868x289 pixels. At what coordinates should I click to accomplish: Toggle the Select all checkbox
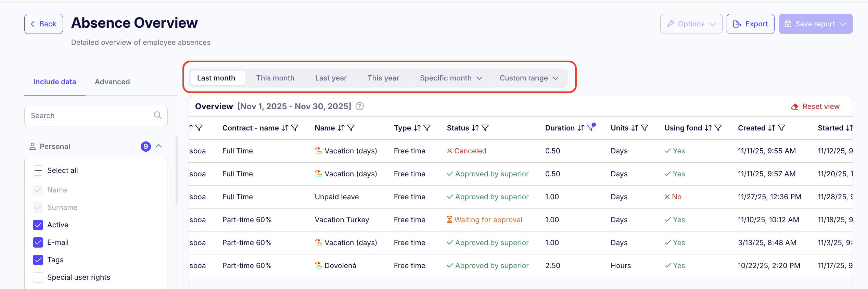[38, 171]
